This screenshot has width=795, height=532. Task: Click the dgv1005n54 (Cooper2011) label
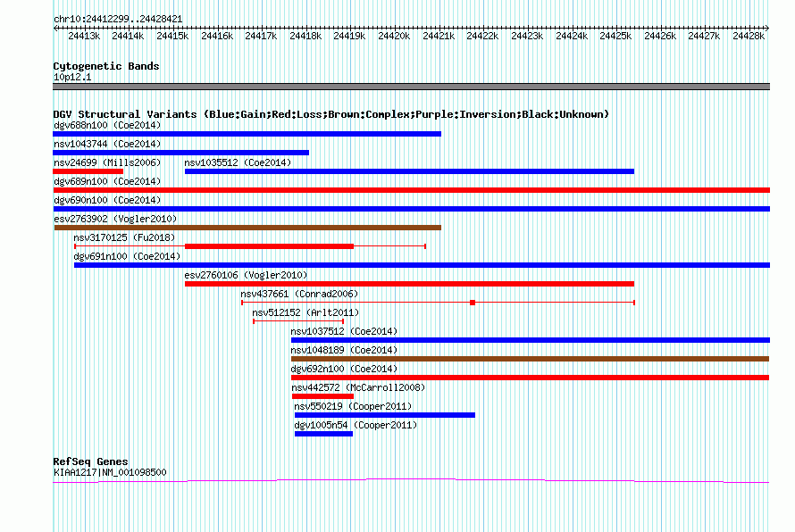tap(356, 425)
